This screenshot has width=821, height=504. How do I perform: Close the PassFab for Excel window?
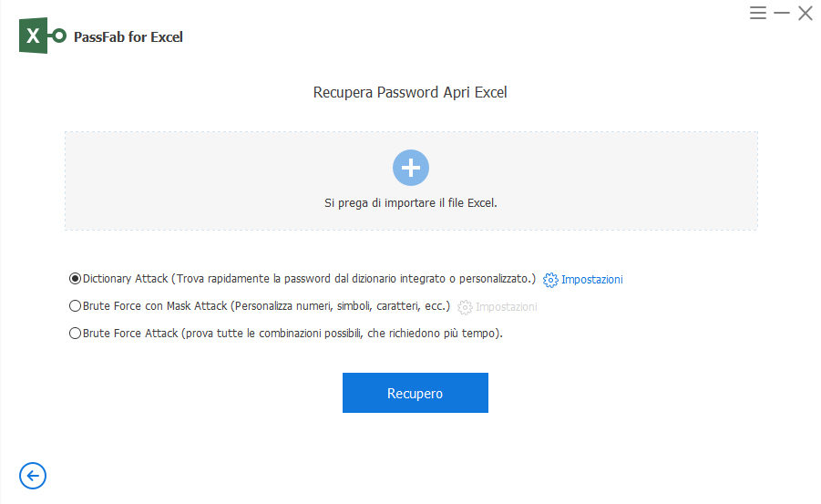(x=805, y=13)
